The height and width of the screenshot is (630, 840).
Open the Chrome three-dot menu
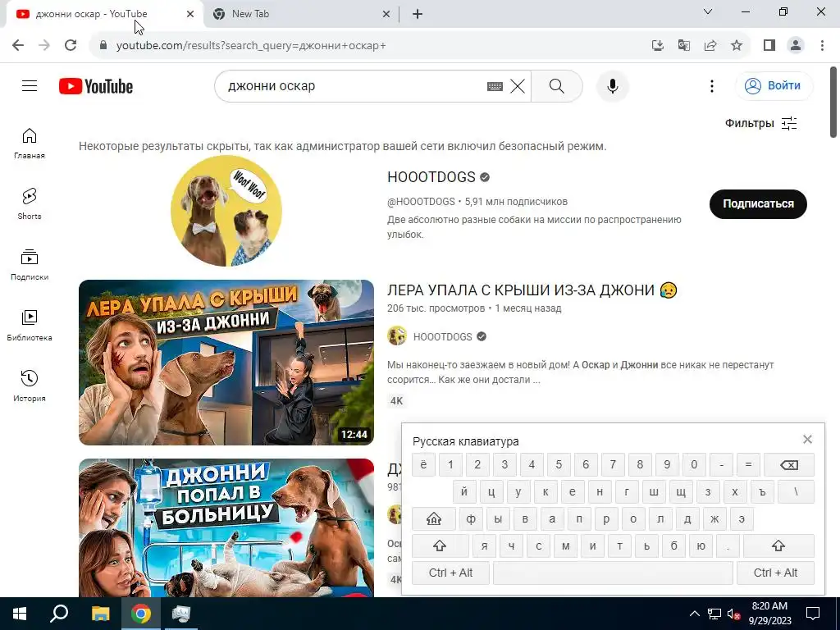pyautogui.click(x=822, y=46)
